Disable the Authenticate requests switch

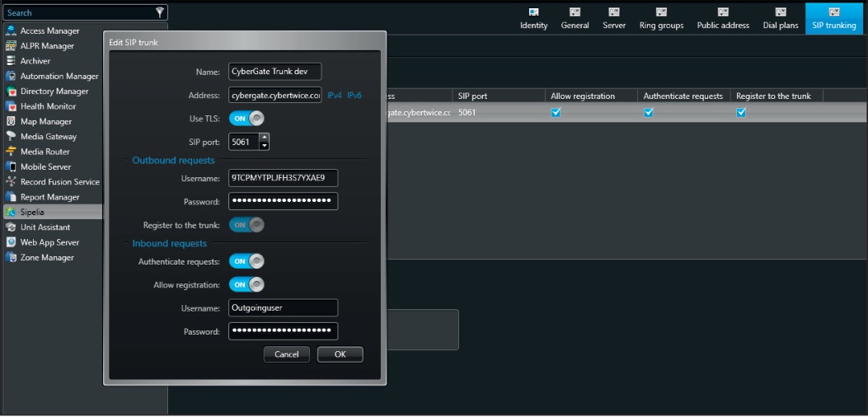[x=246, y=261]
